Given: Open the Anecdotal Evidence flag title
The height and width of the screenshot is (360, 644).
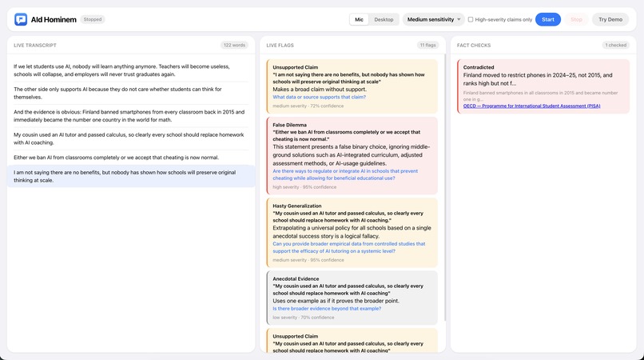Looking at the screenshot, I should (x=296, y=278).
